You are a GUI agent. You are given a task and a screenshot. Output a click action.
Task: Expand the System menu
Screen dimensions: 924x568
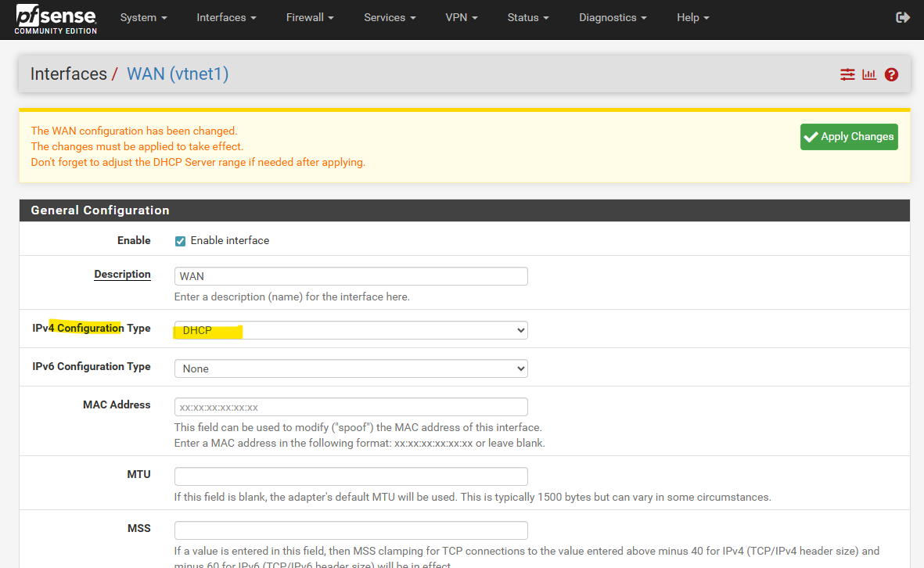143,17
